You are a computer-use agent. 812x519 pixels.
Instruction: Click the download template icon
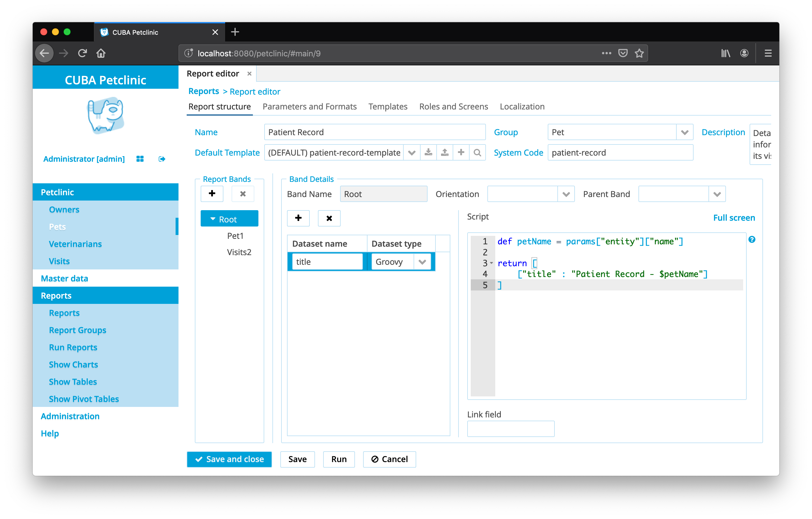[x=428, y=153]
